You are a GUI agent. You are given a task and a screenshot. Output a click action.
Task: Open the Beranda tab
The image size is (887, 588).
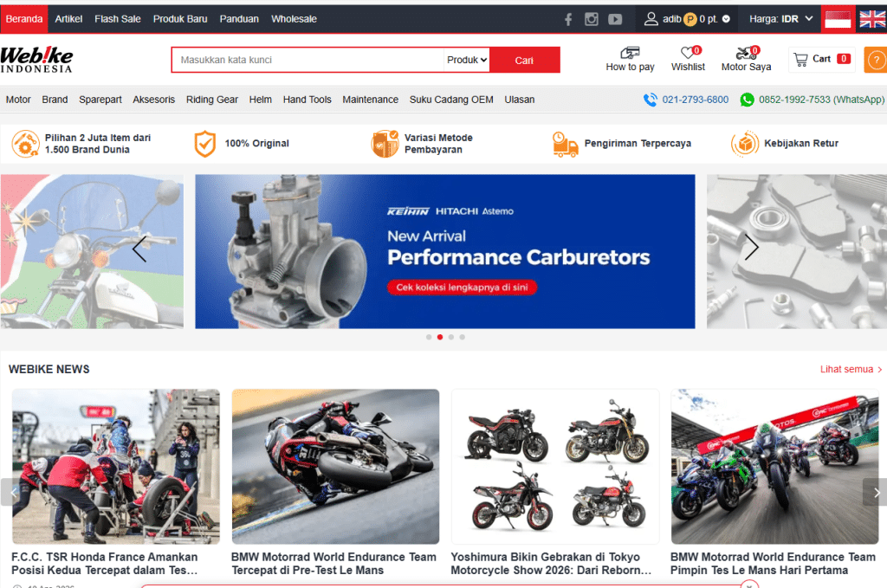[23, 19]
